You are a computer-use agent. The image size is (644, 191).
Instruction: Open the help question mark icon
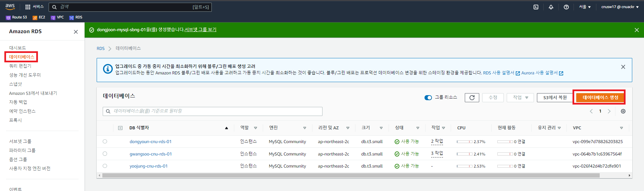pos(566,7)
